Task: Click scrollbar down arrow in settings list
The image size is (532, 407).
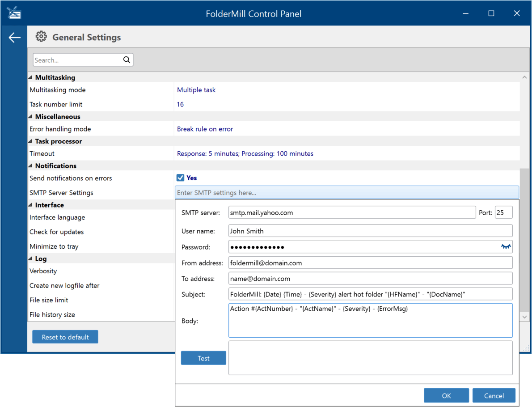Action: point(524,317)
